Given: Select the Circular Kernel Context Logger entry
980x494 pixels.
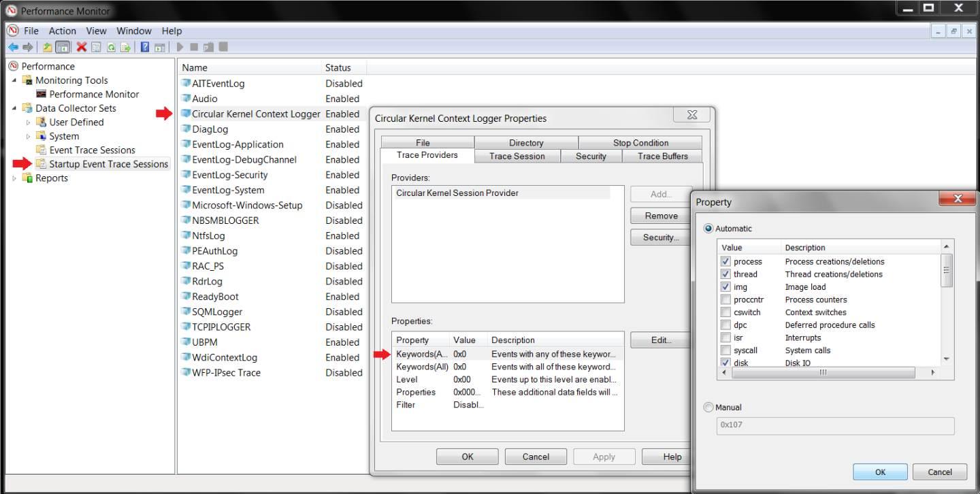Looking at the screenshot, I should pos(257,114).
